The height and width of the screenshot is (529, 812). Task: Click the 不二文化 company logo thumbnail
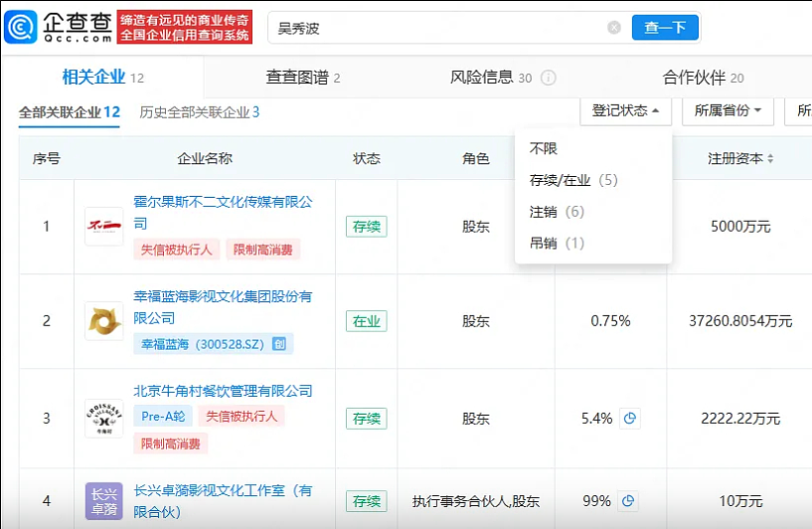coord(104,226)
